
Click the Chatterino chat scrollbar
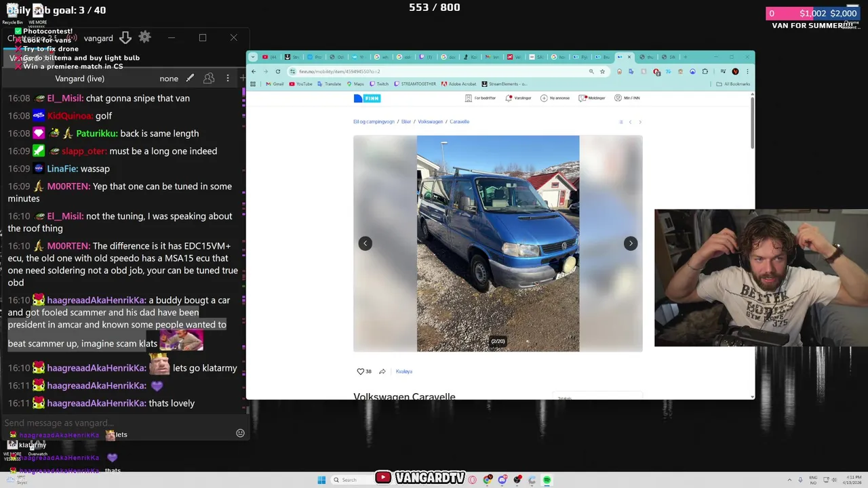(247, 410)
